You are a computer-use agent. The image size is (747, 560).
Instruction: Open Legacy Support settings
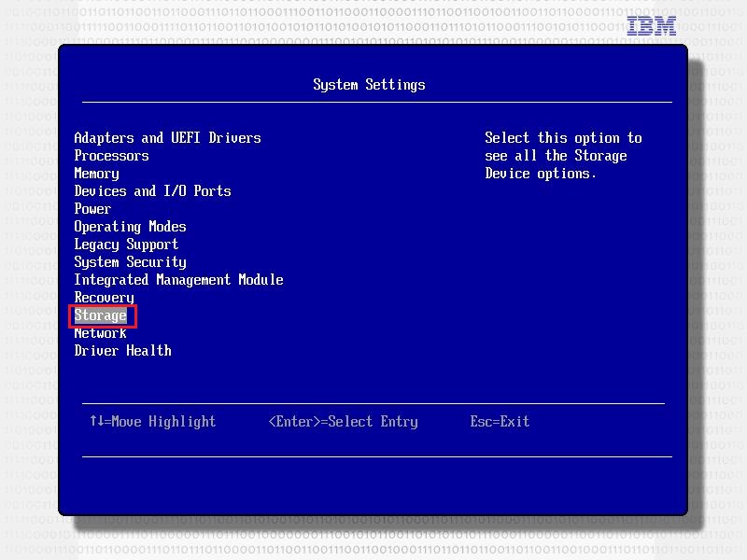(126, 245)
